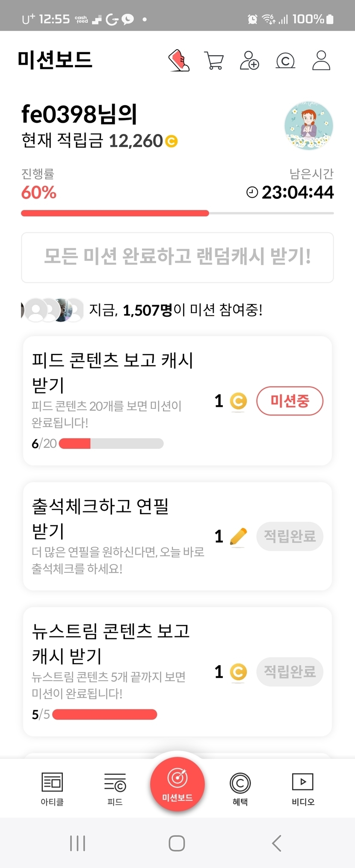Tap the 모든 미션 완료하고 랜덤캐시 받기 banner
The width and height of the screenshot is (355, 868).
coord(177,257)
